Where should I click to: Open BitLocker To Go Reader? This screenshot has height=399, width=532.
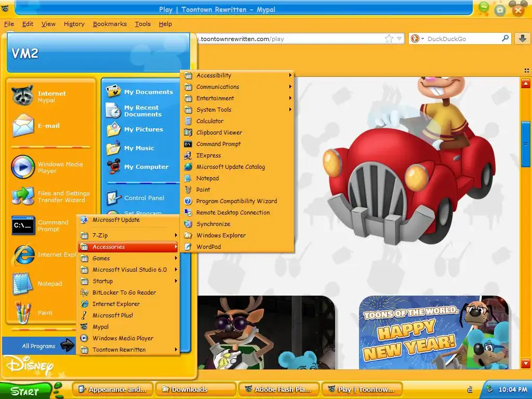point(128,292)
